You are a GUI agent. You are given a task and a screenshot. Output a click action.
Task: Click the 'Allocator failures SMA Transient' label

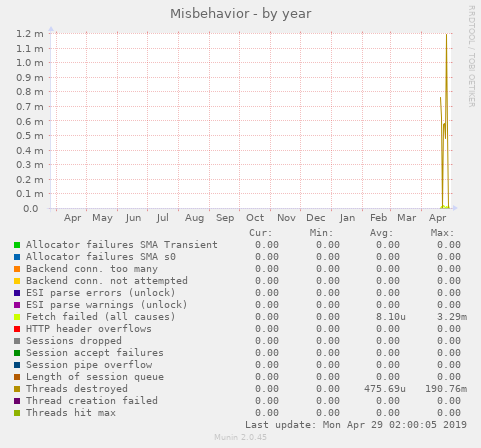[122, 245]
